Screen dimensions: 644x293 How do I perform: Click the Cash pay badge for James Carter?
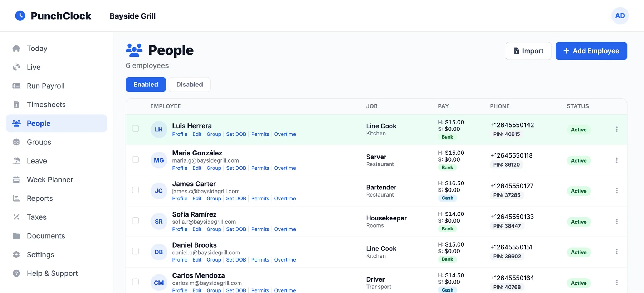coord(448,198)
